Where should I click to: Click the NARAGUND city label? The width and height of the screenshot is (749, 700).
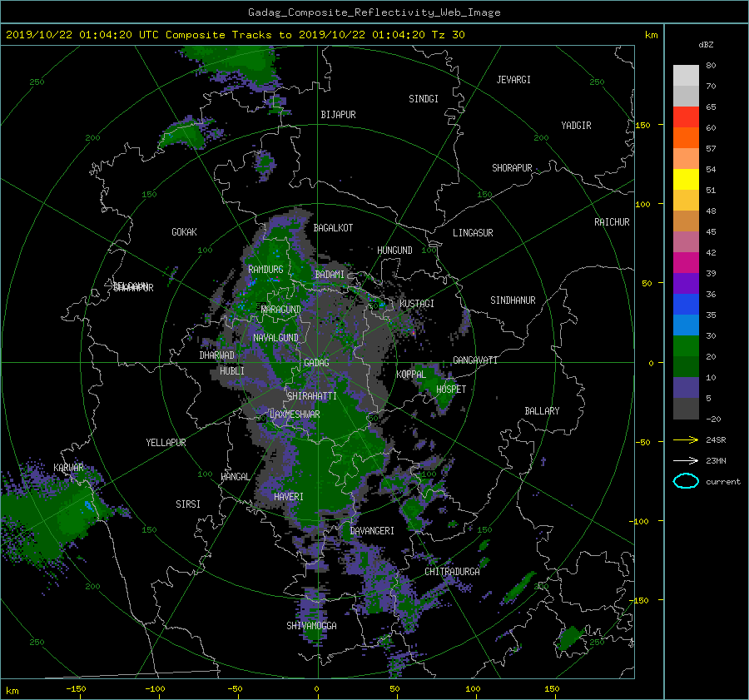point(281,310)
